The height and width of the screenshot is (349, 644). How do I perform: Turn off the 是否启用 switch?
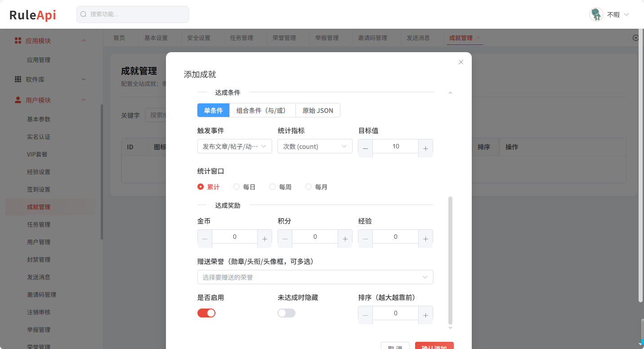(206, 313)
